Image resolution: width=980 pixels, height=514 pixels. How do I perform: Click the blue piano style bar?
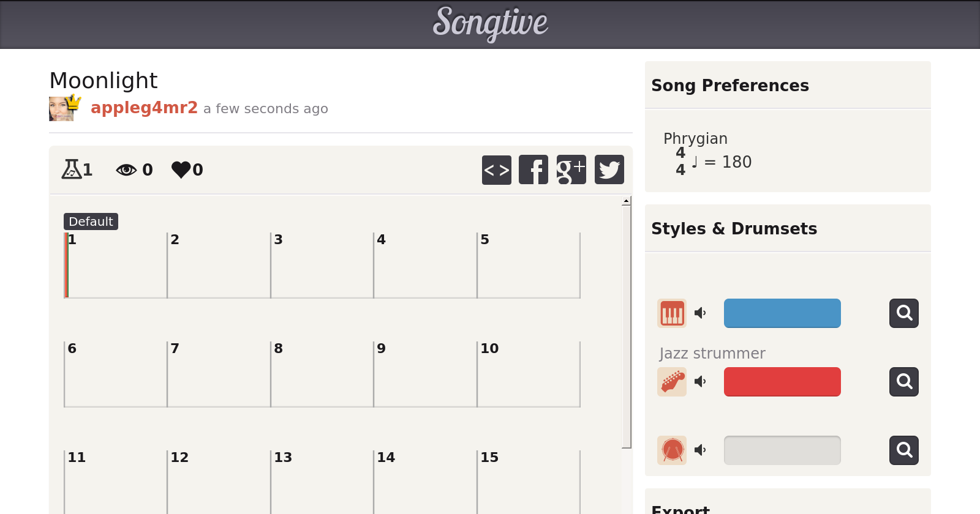[782, 313]
